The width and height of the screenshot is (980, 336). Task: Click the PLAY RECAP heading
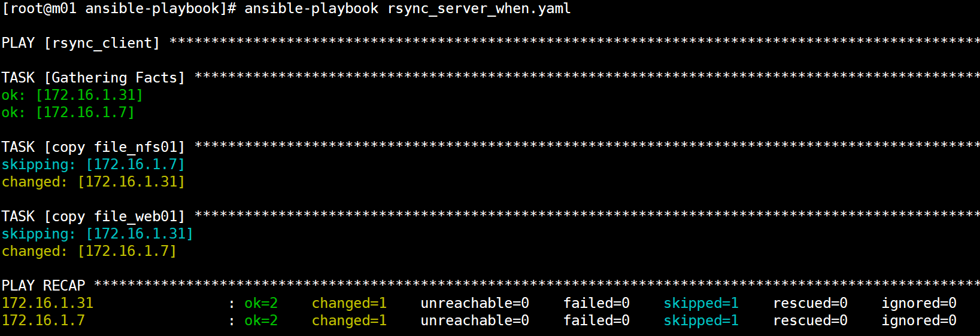[43, 286]
